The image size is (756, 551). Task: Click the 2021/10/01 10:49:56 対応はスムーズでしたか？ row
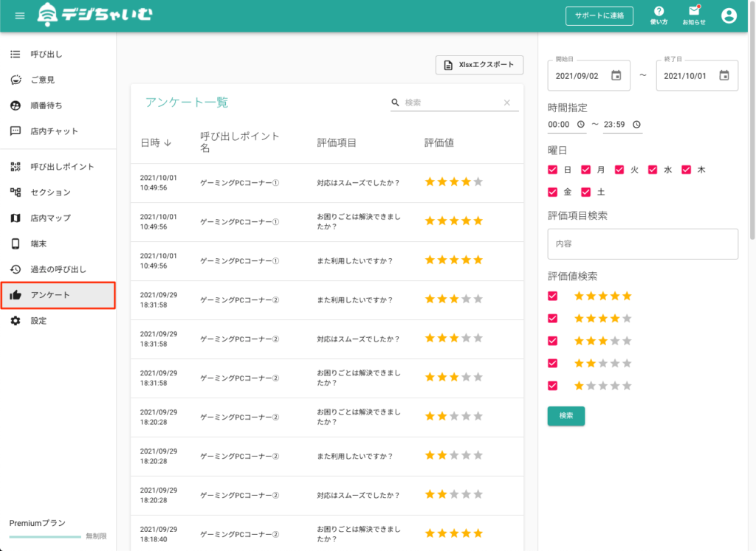327,182
